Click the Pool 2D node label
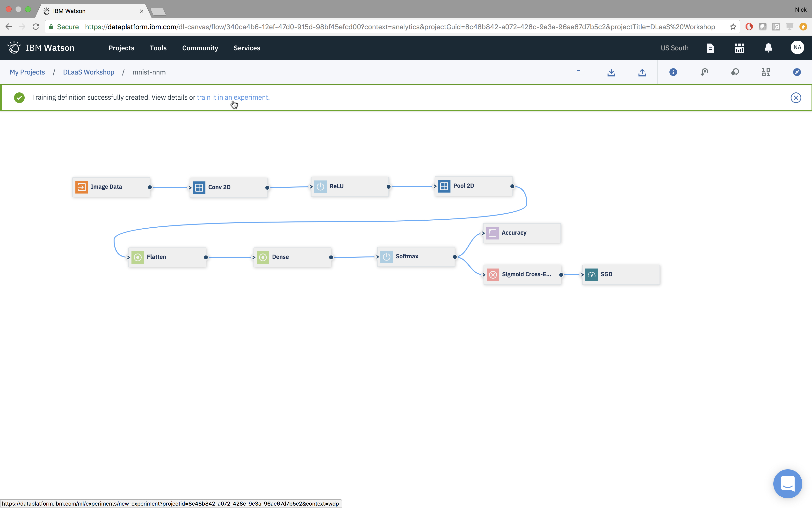Screen dimensions: 812x508 pyautogui.click(x=464, y=186)
